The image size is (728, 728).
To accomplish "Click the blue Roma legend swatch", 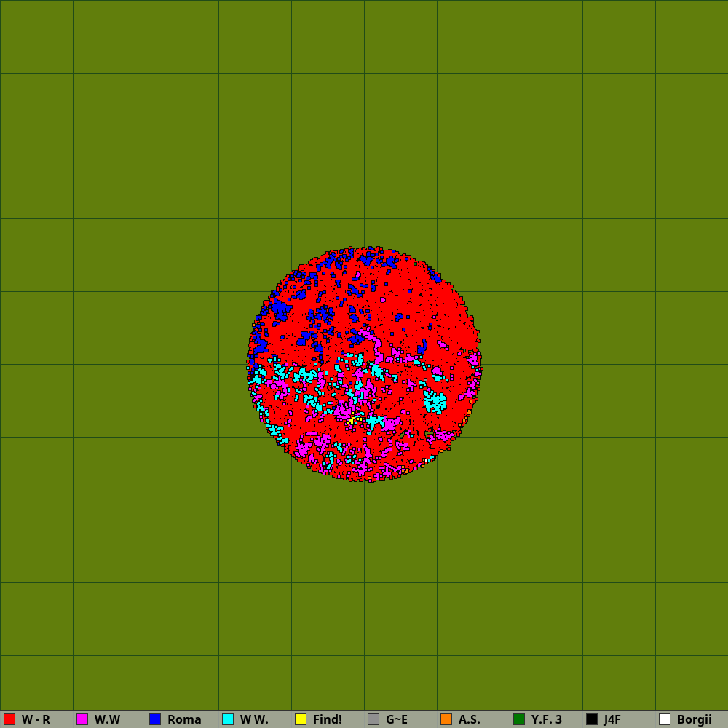I will point(155,719).
